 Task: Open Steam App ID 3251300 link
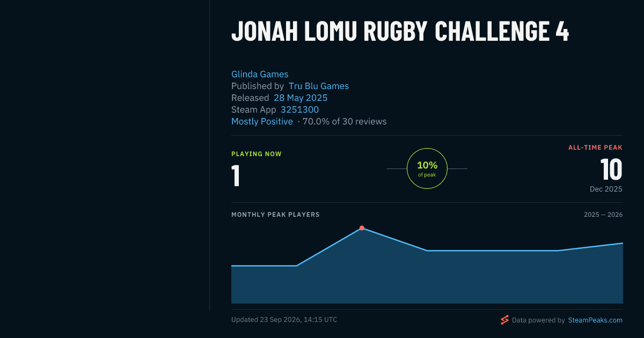[299, 110]
